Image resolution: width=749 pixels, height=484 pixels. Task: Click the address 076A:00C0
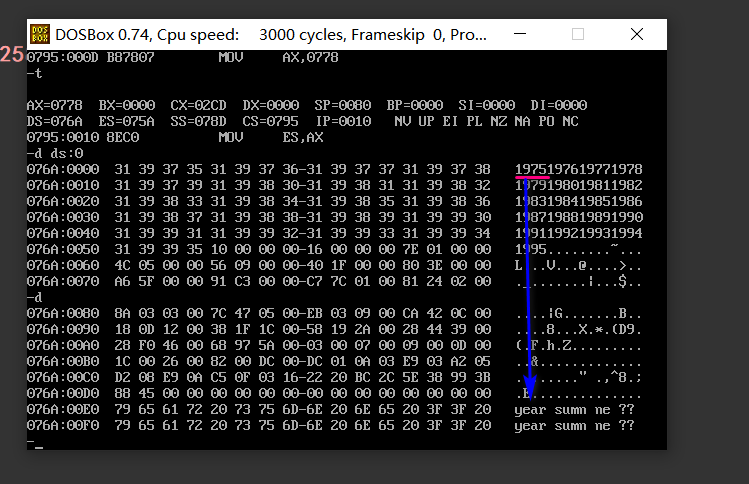(63, 377)
